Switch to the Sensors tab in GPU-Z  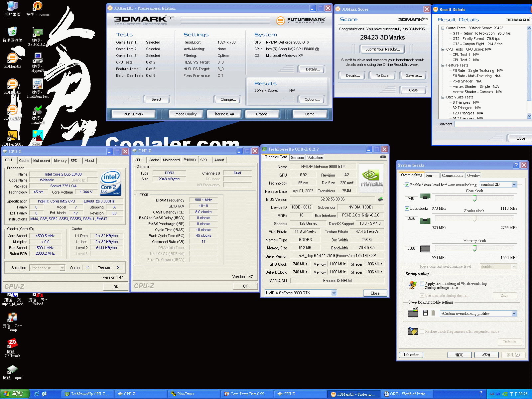tap(297, 158)
